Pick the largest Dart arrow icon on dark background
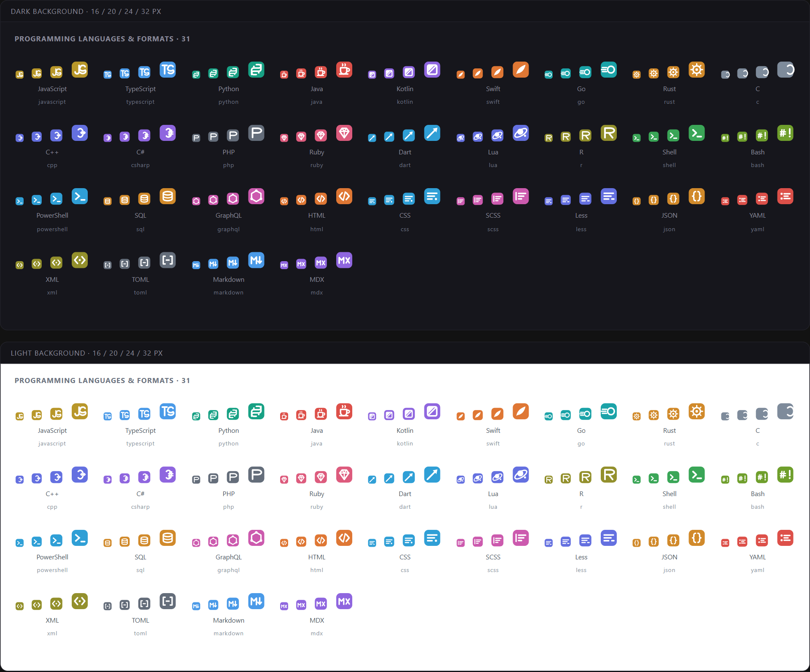 pyautogui.click(x=432, y=133)
